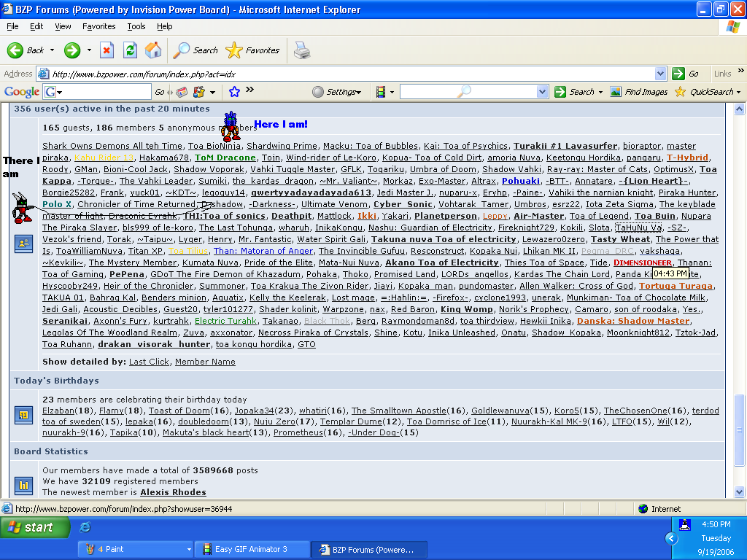Expand the Links bar chevron
Screen dimensions: 747x560
741,71
